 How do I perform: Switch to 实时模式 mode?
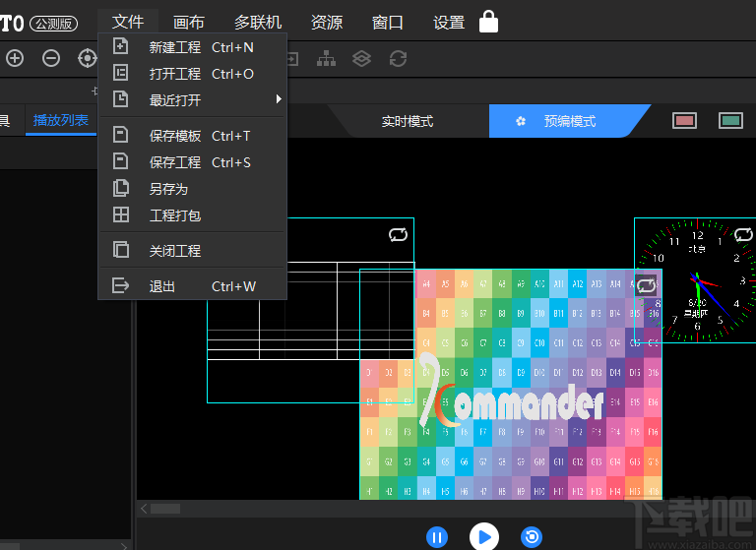[408, 121]
